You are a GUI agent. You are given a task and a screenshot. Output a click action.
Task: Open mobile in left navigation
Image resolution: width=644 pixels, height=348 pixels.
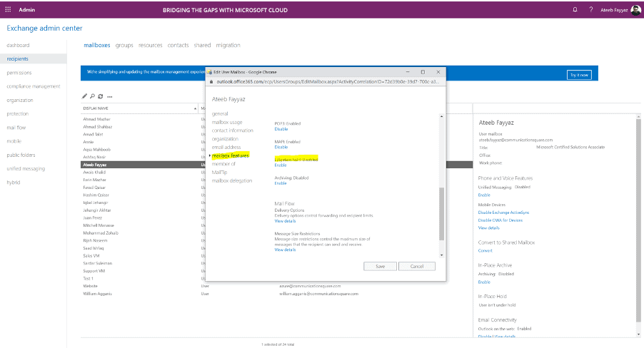[14, 141]
